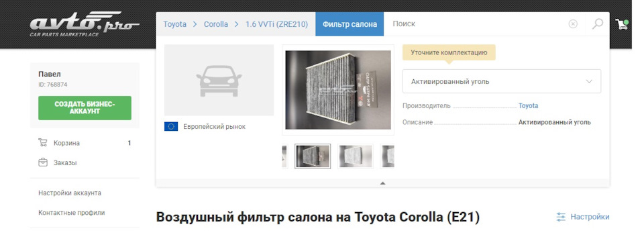
Task: Select the partially cut-off thumbnail to the right of the light-colored filter thumbnail
Action: pyautogui.click(x=387, y=156)
